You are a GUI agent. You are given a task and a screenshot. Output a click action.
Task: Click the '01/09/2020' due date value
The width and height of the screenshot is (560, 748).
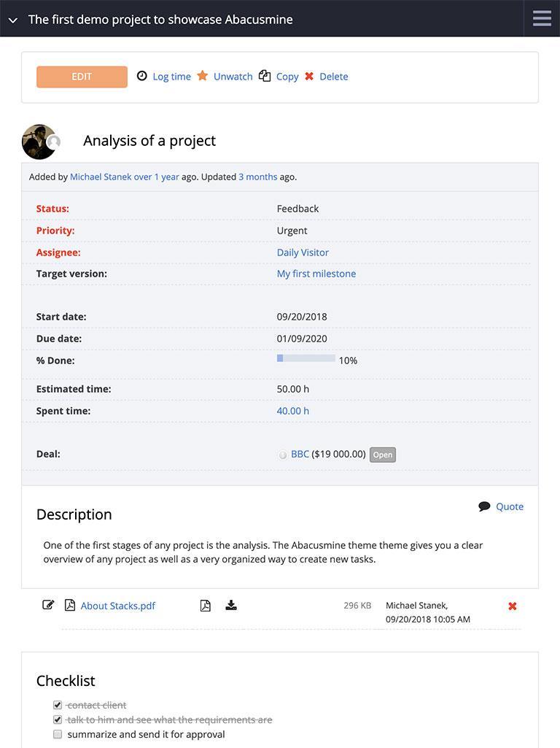coord(302,339)
